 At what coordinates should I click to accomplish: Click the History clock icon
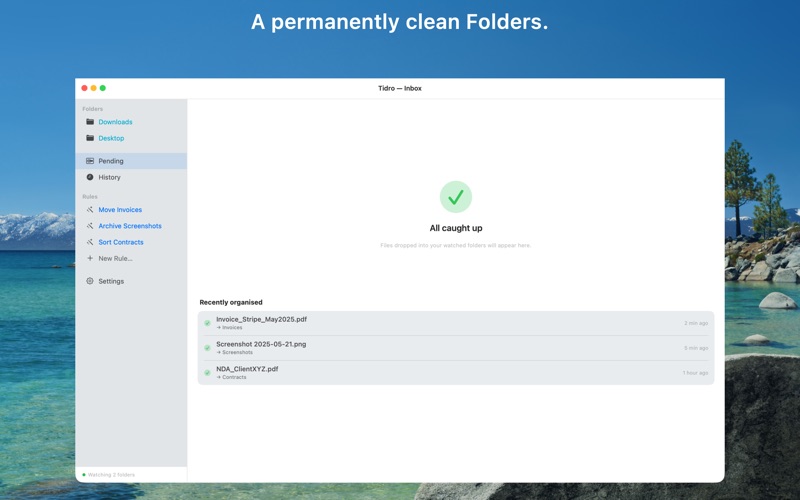[x=90, y=177]
